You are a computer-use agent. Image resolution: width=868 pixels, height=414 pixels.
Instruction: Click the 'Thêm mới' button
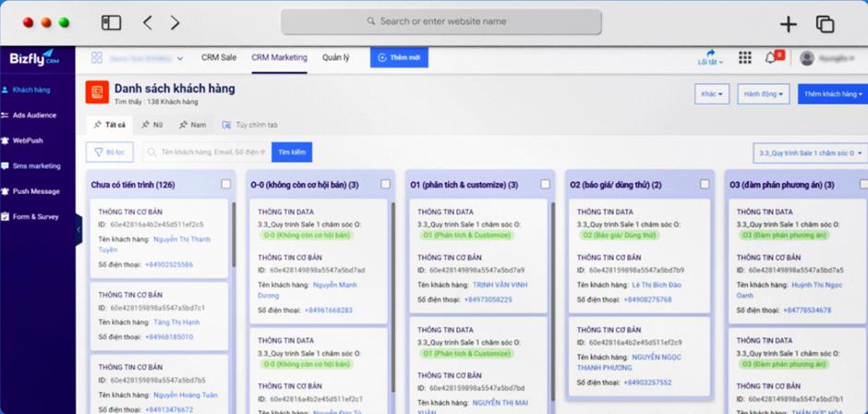[399, 57]
